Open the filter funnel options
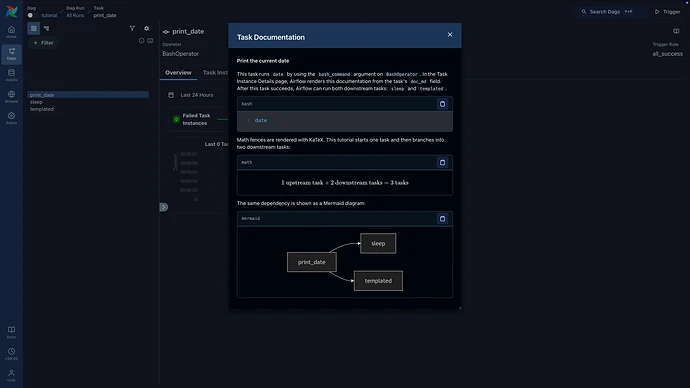This screenshot has width=690, height=388. point(132,29)
